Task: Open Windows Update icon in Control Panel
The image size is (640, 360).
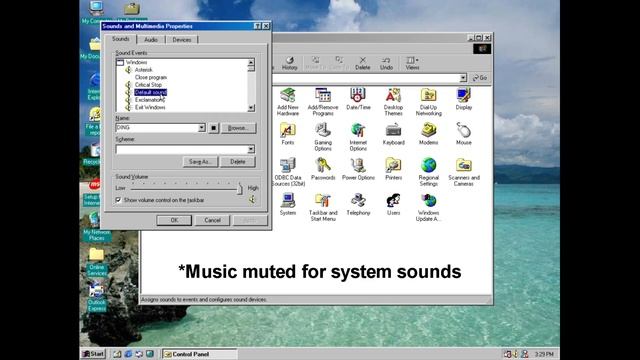Action: 429,207
